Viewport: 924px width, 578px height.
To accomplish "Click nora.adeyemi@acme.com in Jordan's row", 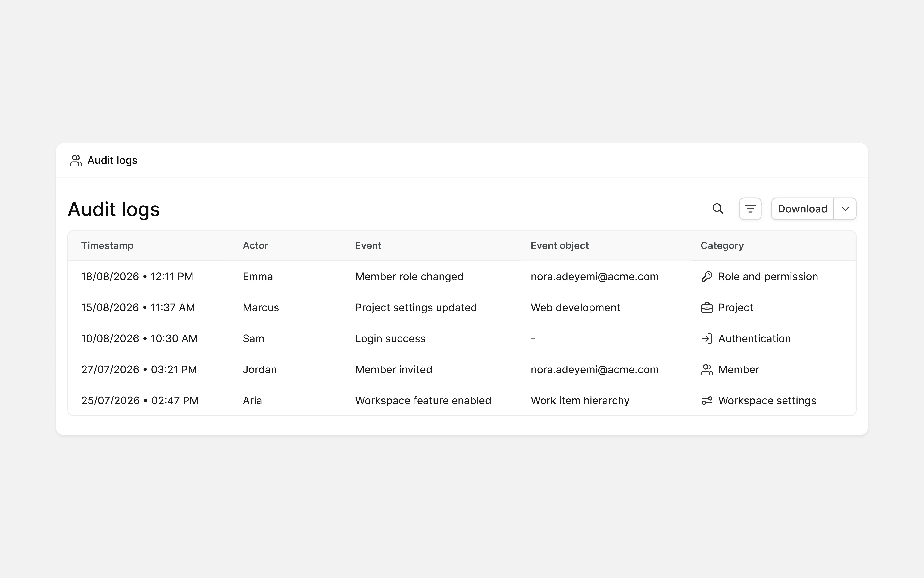I will (595, 369).
